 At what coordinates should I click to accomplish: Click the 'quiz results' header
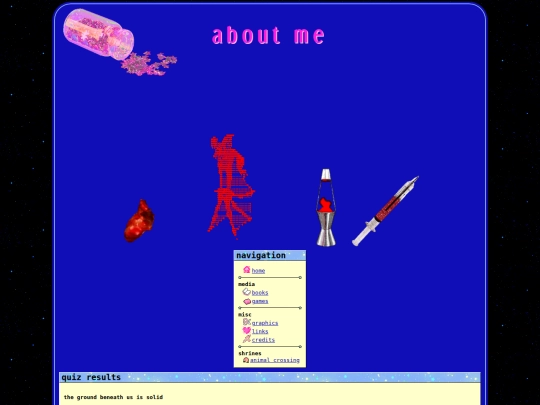[x=270, y=377]
